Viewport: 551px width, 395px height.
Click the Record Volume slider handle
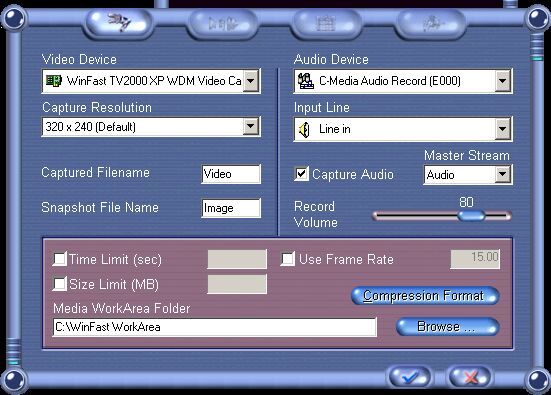pos(471,216)
